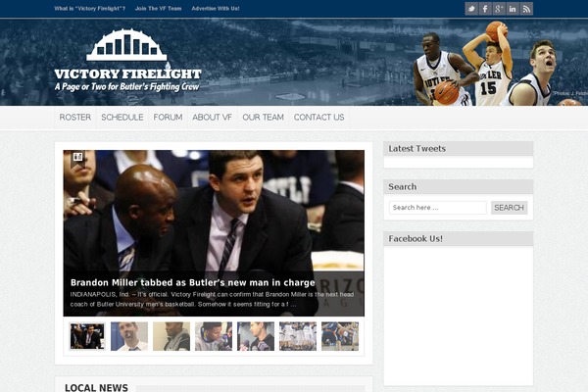Click the article-type icon on featured image
Screen dimensions: 588x392
[x=77, y=157]
